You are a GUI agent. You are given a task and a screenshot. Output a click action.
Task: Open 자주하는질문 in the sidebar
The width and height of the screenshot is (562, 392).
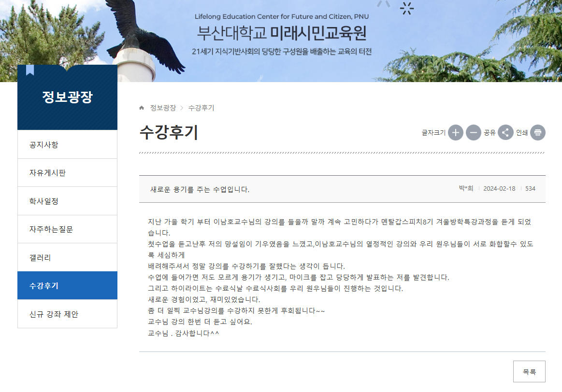pos(67,229)
